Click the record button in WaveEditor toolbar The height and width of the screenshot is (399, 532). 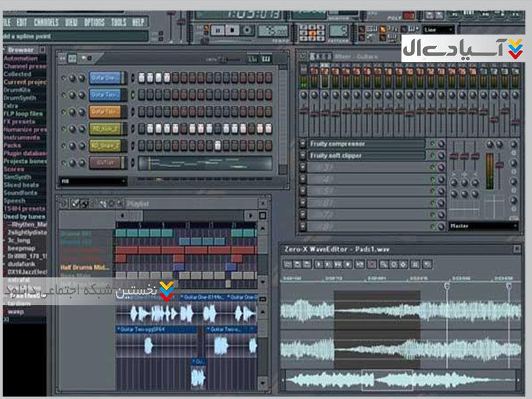pos(373,264)
